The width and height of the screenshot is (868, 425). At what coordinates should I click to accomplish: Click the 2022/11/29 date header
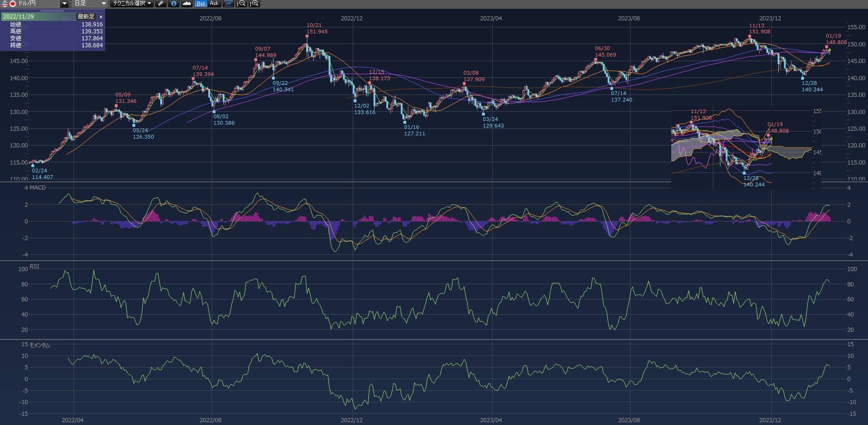point(19,17)
